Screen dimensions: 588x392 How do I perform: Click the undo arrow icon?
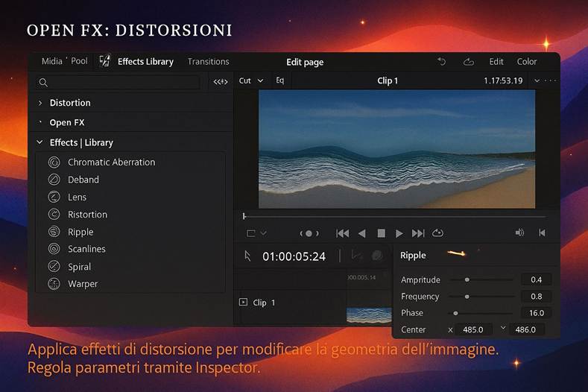point(442,61)
